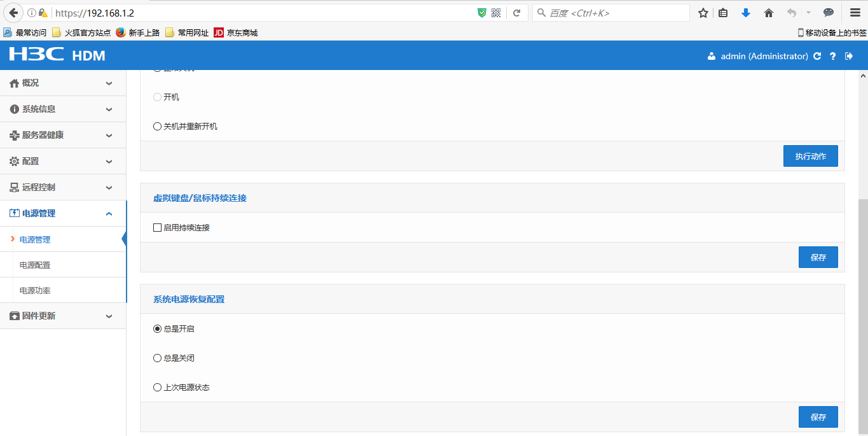Open the chat bubble toolbar icon

point(829,13)
